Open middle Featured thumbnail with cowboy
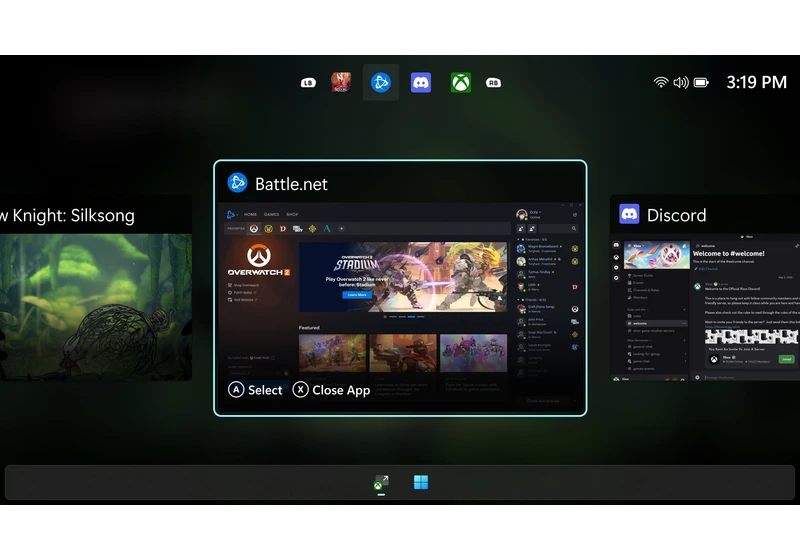 [403, 353]
